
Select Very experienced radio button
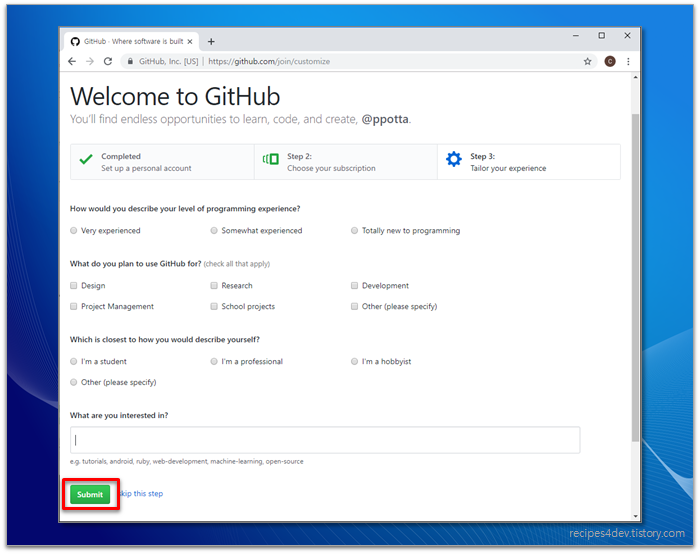74,230
